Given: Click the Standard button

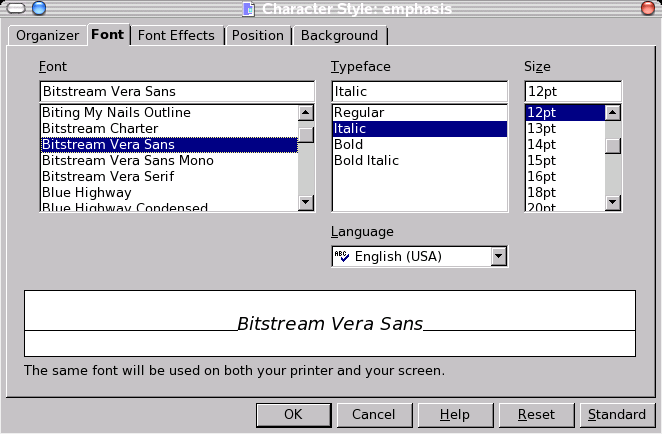Looking at the screenshot, I should [617, 414].
